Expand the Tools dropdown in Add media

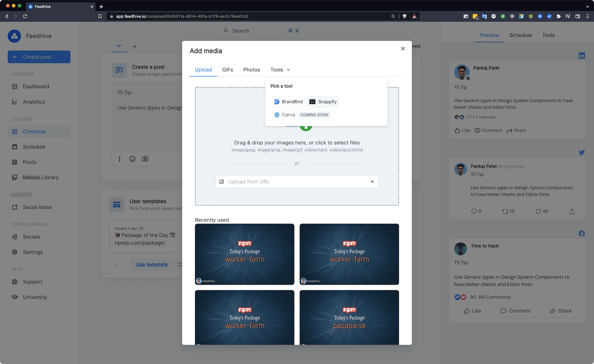coord(280,70)
